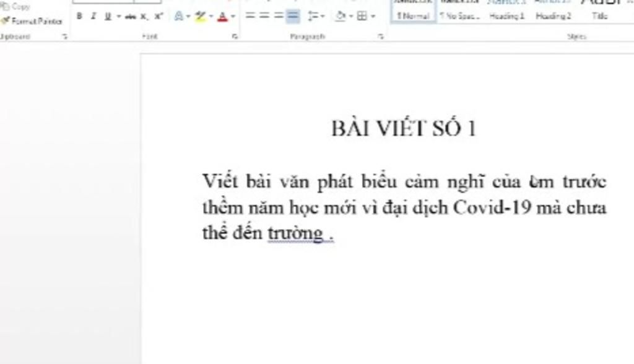Click the word 'Viết' starting the paragraph
634x364 pixels.
coord(220,181)
